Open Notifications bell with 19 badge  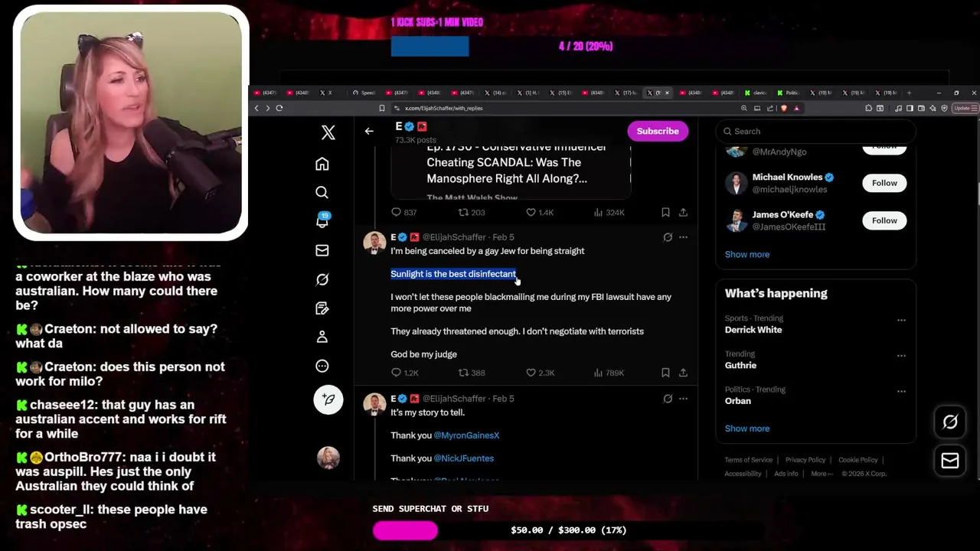[322, 220]
